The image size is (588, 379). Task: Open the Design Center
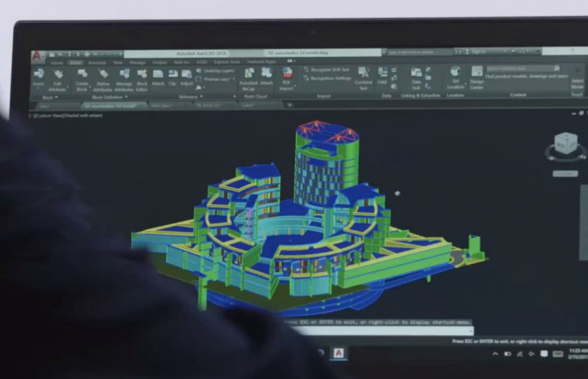click(x=476, y=78)
